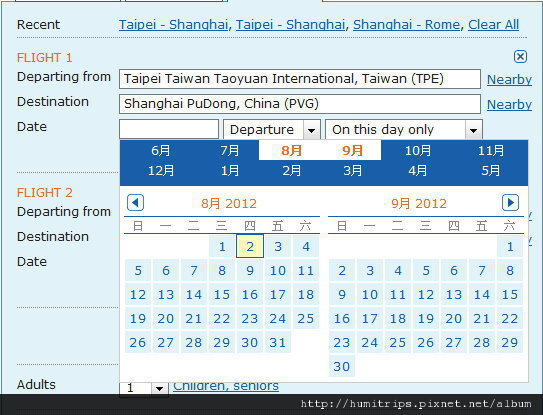The width and height of the screenshot is (543, 415).
Task: Open the Adults count dropdown
Action: [144, 388]
